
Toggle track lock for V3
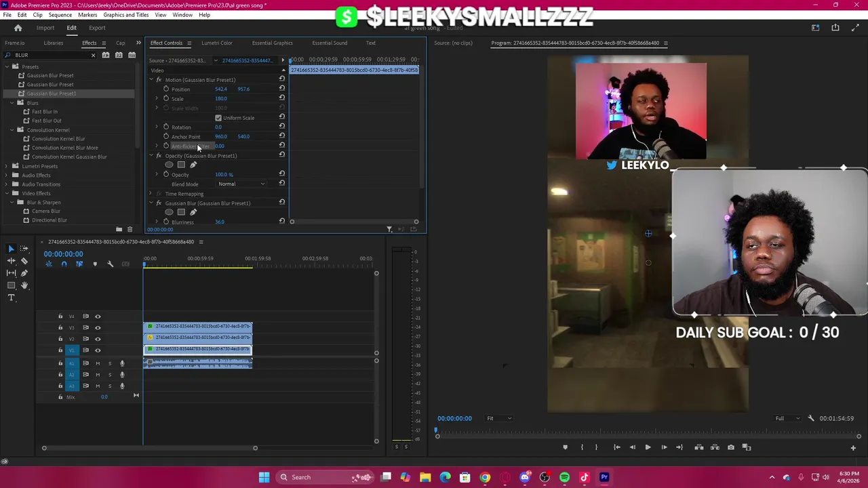pyautogui.click(x=60, y=327)
